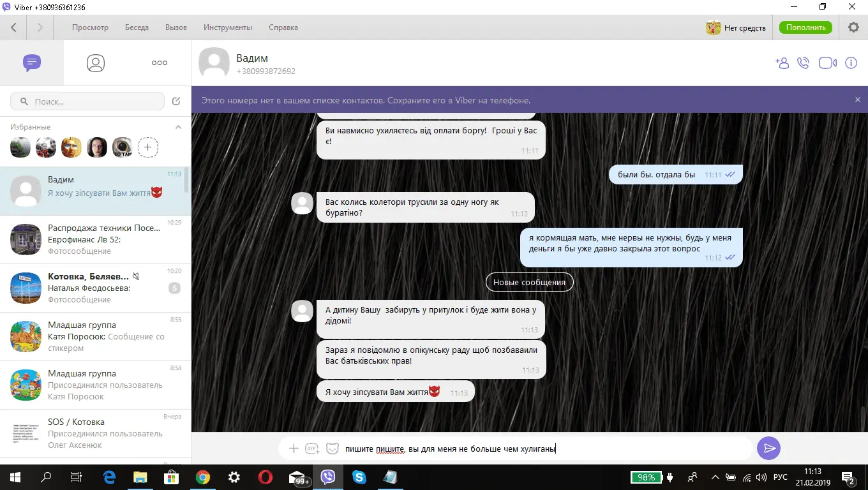Send the typed message

pyautogui.click(x=768, y=449)
